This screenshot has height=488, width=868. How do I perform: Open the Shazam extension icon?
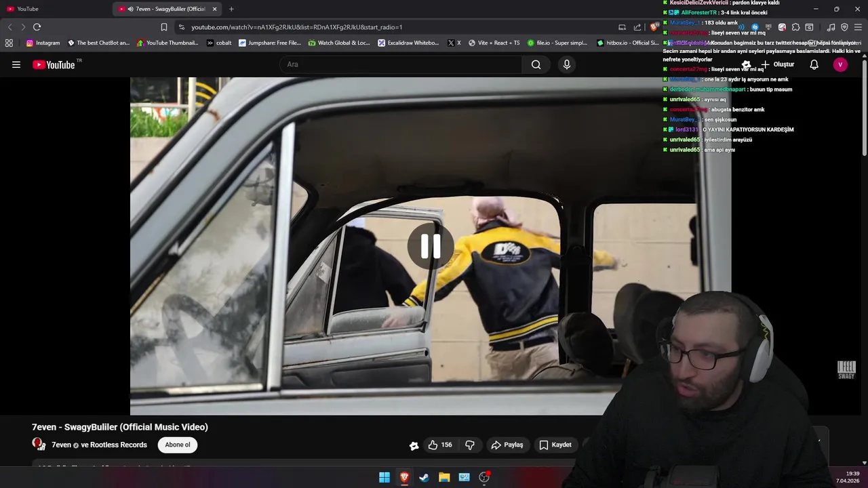click(x=755, y=27)
